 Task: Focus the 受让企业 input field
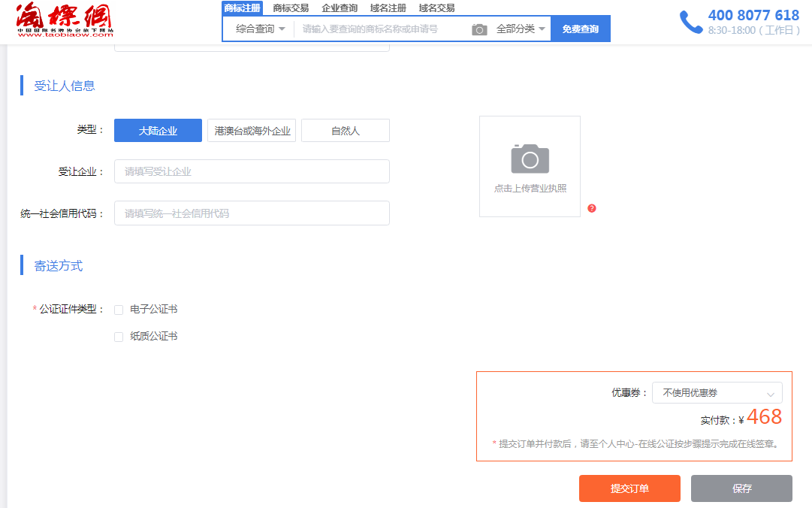[252, 171]
